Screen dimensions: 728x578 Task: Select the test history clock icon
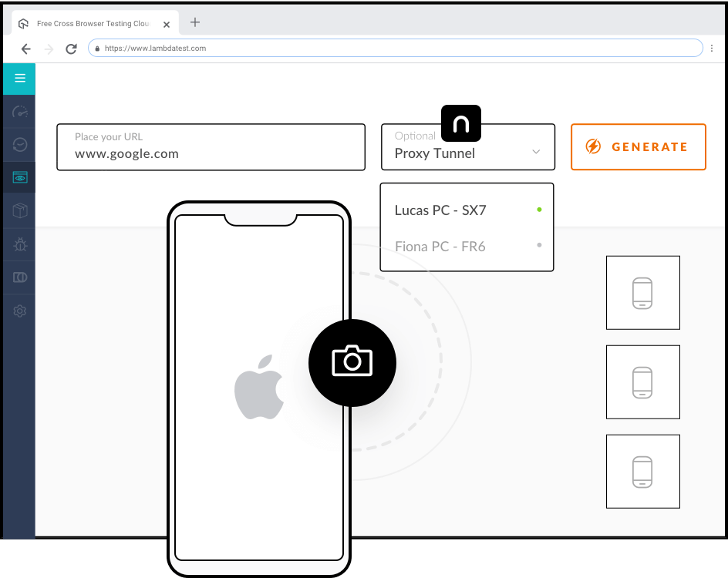[19, 144]
